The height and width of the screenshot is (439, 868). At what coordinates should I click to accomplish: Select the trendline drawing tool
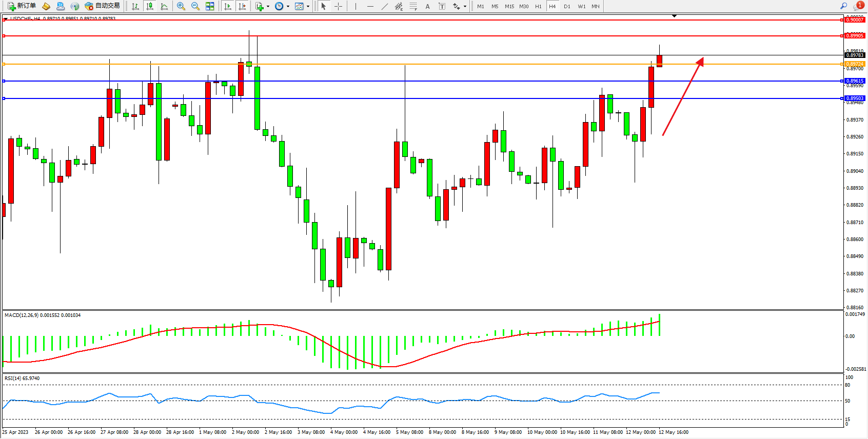point(385,6)
